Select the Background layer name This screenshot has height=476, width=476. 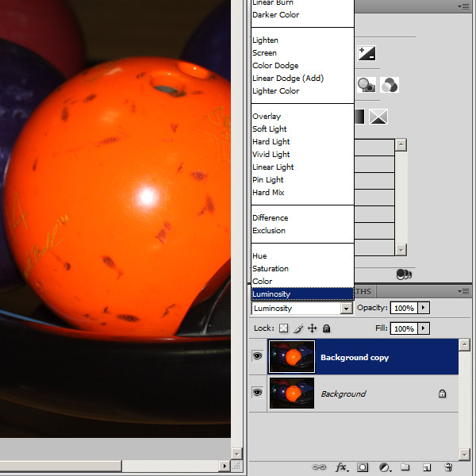pyautogui.click(x=344, y=393)
